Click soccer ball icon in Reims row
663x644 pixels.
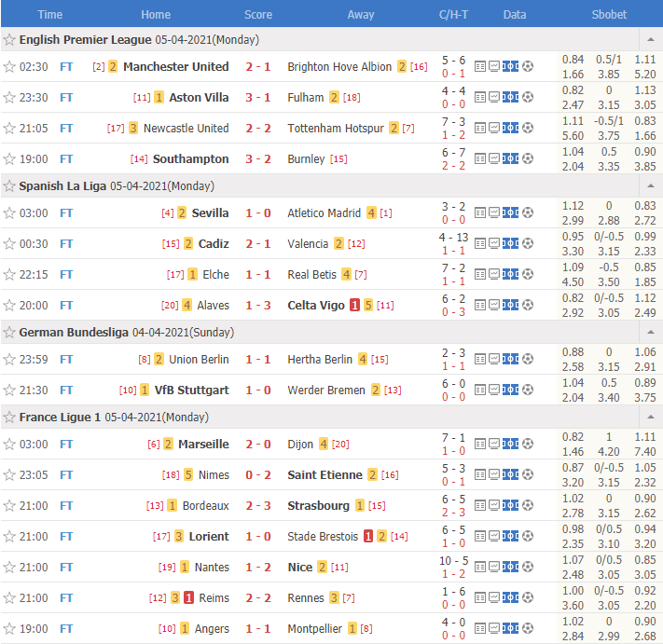tap(527, 597)
